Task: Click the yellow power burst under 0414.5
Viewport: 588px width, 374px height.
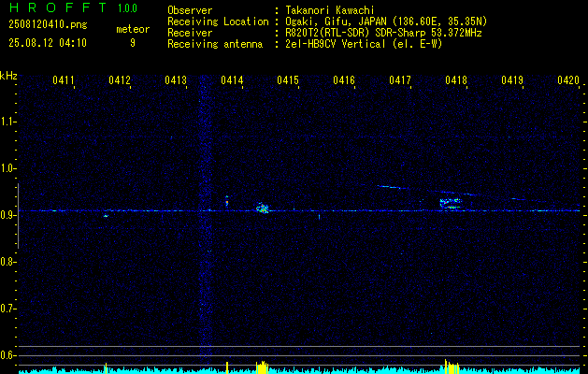Action: pyautogui.click(x=263, y=367)
